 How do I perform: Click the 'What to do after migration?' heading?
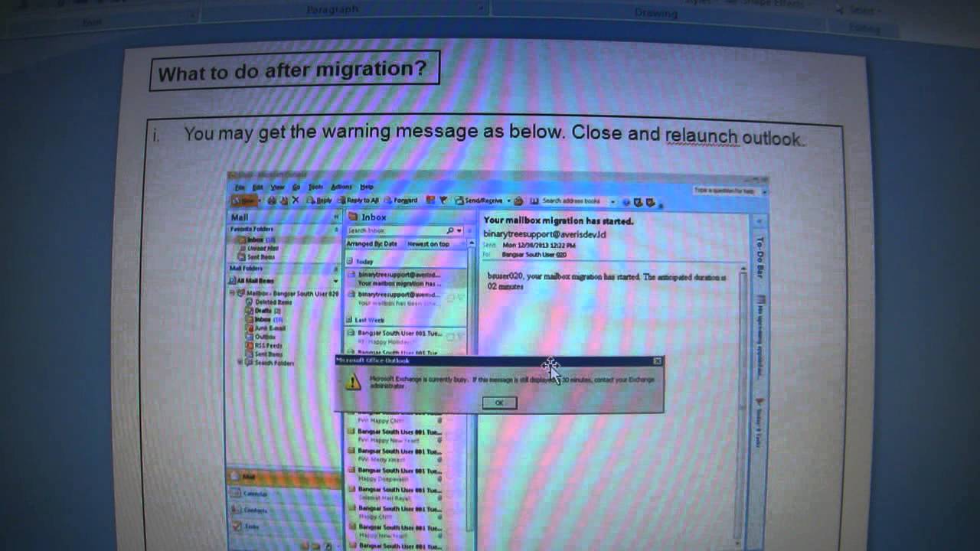(x=292, y=71)
